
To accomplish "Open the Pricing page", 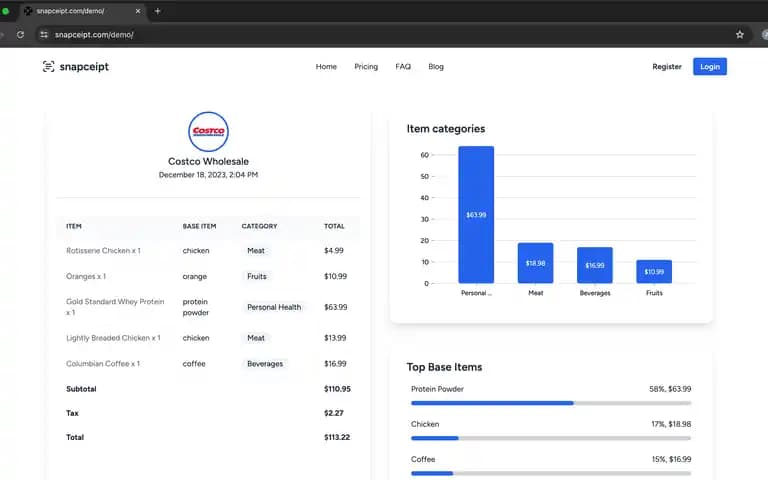I will pos(366,67).
